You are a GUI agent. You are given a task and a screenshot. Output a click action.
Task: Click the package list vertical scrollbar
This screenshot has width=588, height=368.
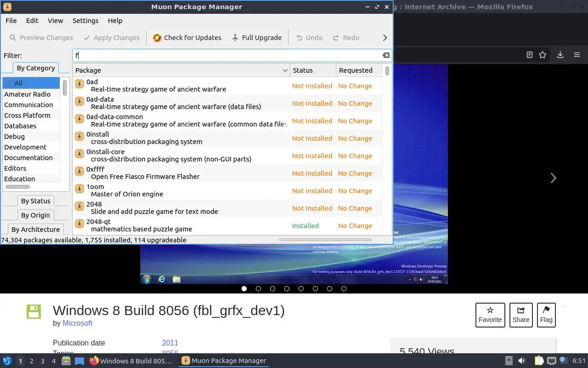(387, 71)
